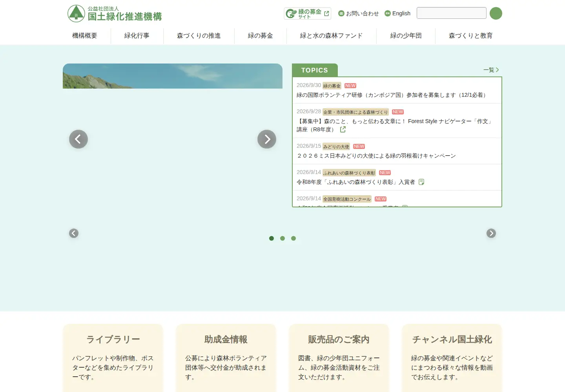Image resolution: width=565 pixels, height=392 pixels.
Task: Open 令和8年度 ふれあいの森林づくり表彰 topic
Action: (x=355, y=182)
